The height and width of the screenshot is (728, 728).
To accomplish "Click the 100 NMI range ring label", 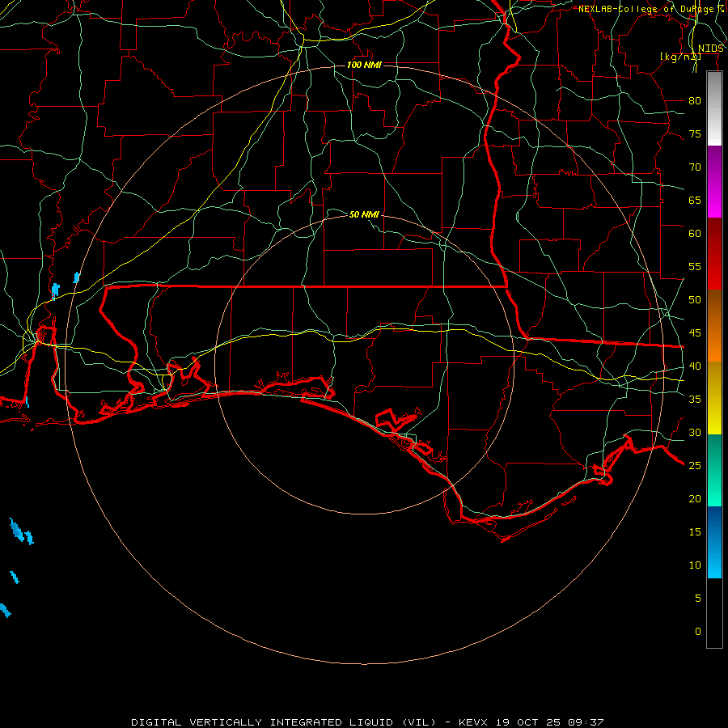I will click(x=364, y=65).
